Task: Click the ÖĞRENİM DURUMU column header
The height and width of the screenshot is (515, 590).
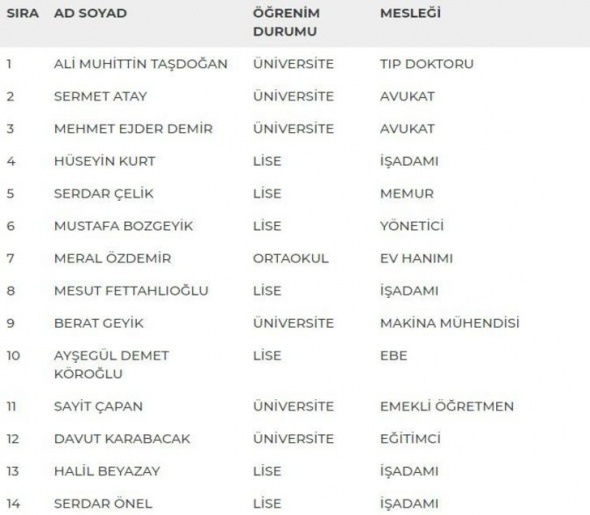Action: click(x=286, y=22)
